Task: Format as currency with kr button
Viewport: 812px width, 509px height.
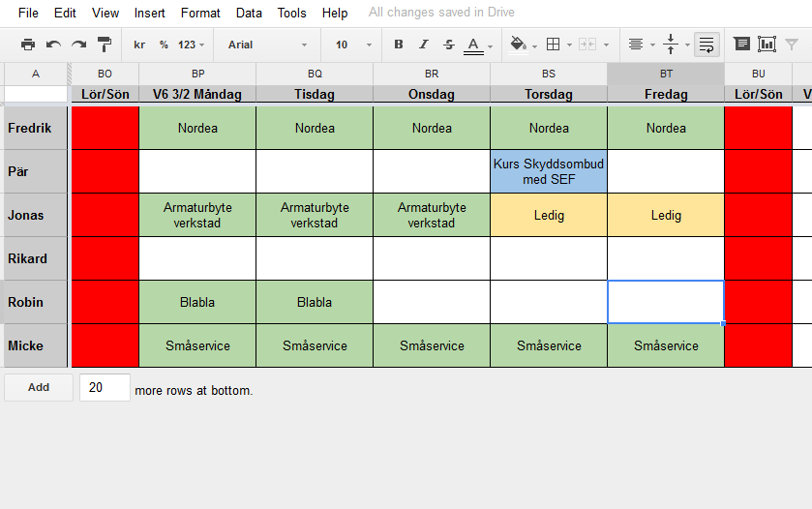Action: coord(139,45)
